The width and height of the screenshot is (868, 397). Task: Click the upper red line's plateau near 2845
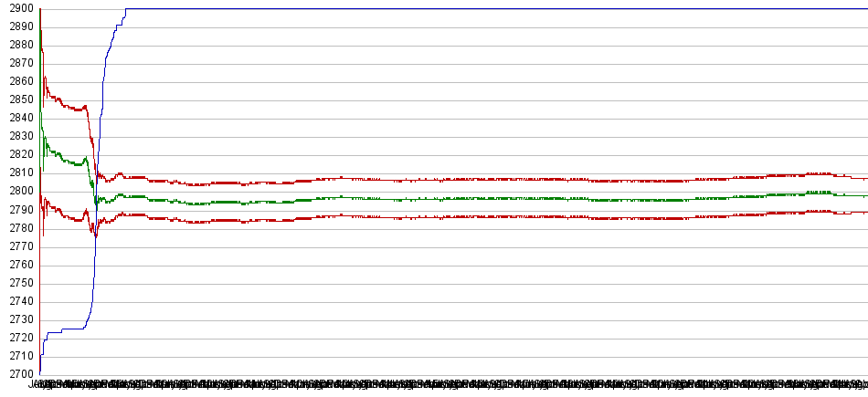pyautogui.click(x=75, y=110)
